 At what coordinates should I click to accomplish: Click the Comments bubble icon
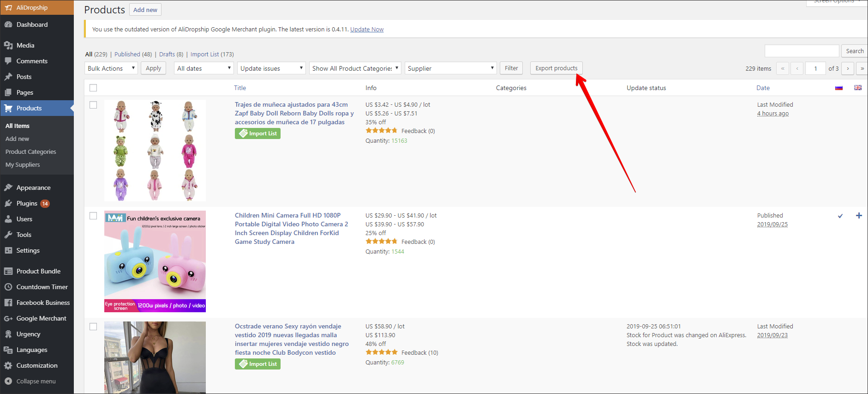[x=8, y=61]
